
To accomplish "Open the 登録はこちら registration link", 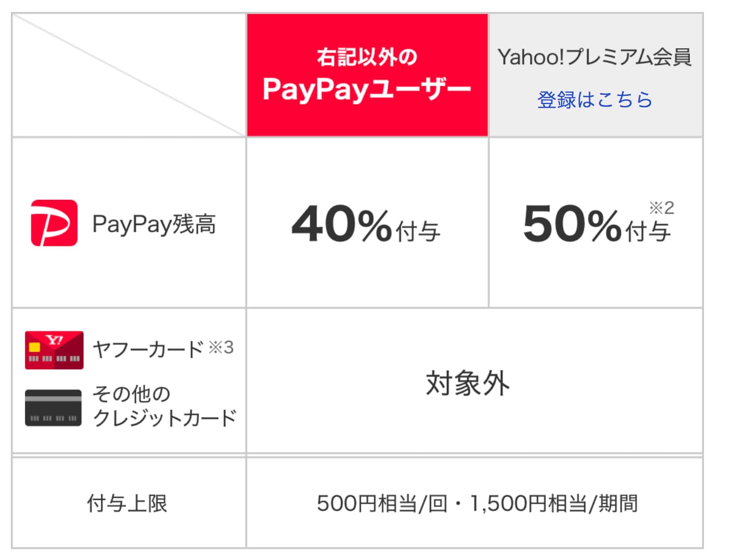I will [x=595, y=100].
